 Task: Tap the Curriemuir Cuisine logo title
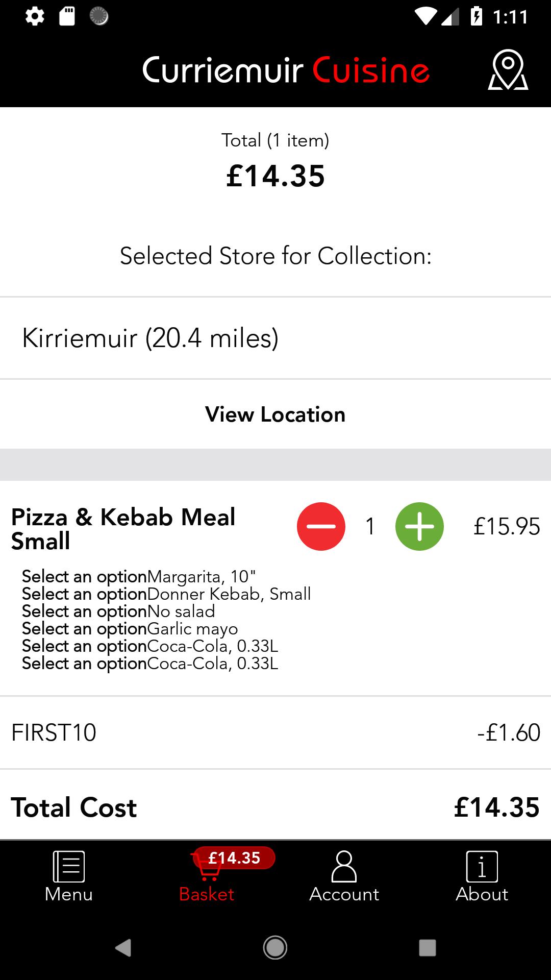(286, 70)
